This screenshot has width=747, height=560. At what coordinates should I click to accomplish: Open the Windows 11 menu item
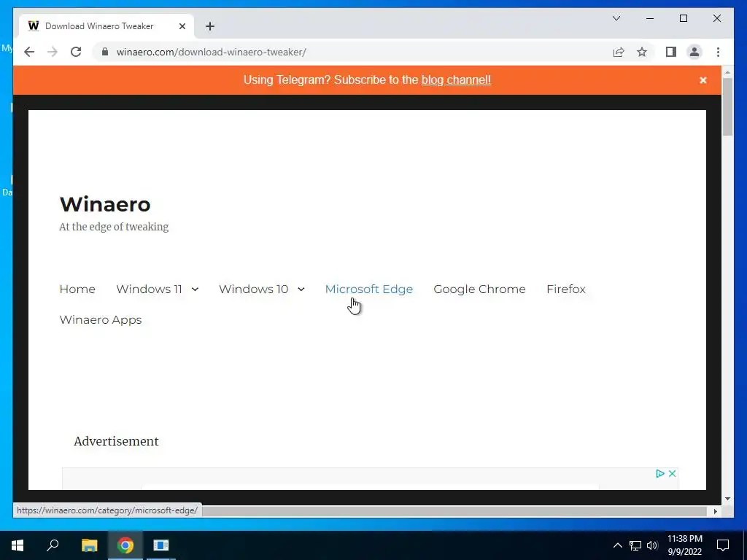pos(149,289)
